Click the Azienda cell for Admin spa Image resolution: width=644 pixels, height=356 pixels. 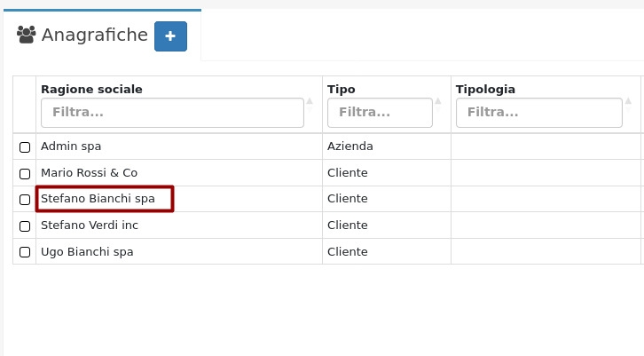(x=350, y=146)
